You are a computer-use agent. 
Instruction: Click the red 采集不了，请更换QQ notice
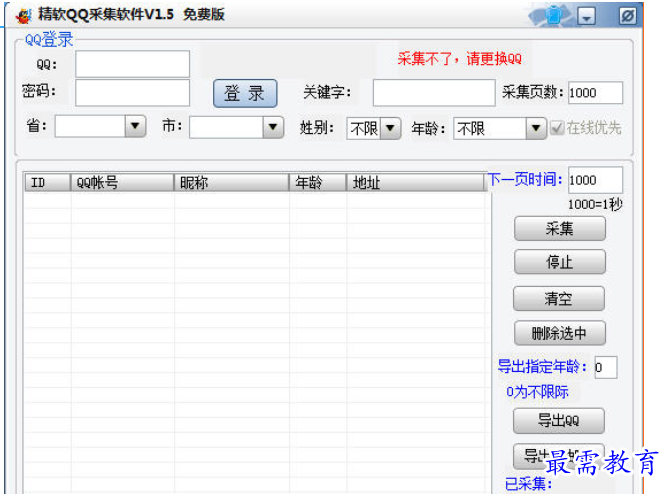point(459,58)
